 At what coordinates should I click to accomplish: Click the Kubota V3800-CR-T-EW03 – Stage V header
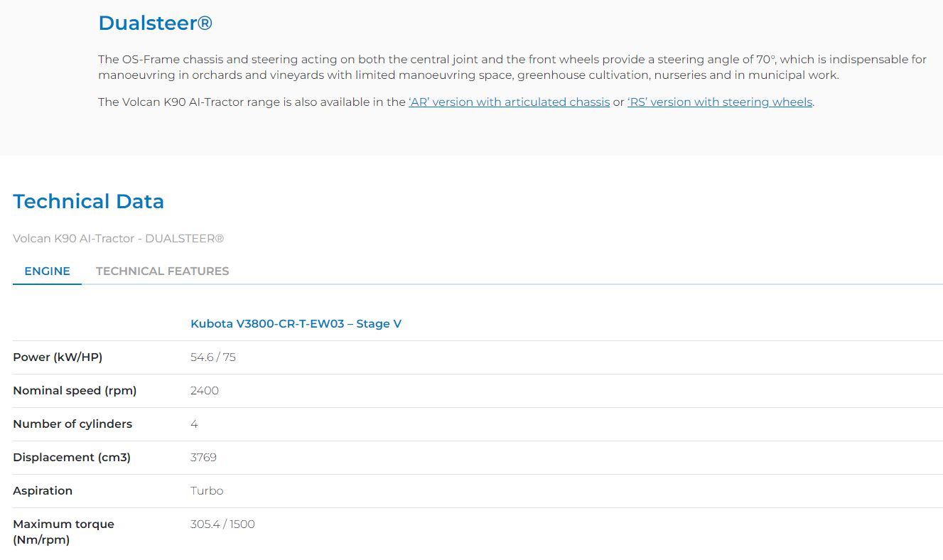tap(296, 324)
